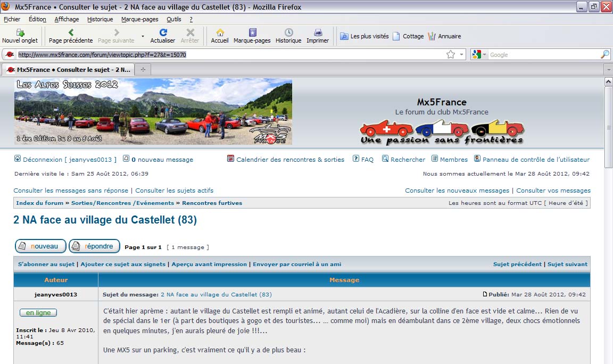Open the Affichage menu

67,19
